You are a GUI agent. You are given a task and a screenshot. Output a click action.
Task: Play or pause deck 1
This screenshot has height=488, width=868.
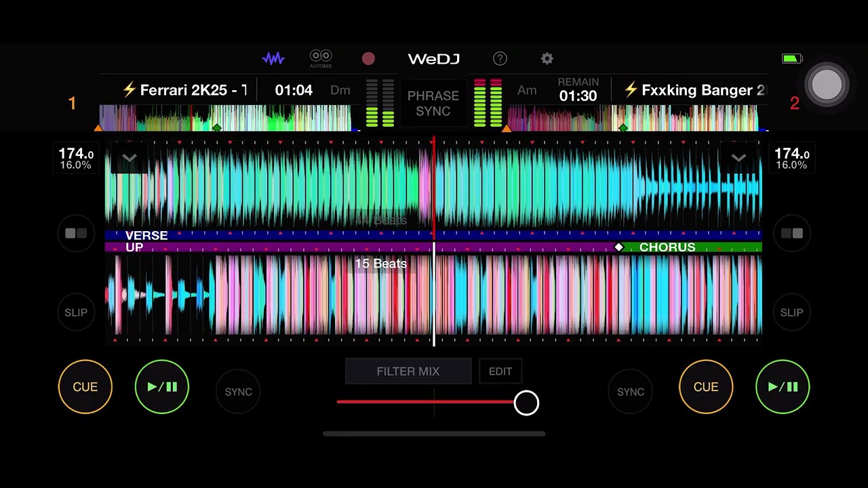162,387
